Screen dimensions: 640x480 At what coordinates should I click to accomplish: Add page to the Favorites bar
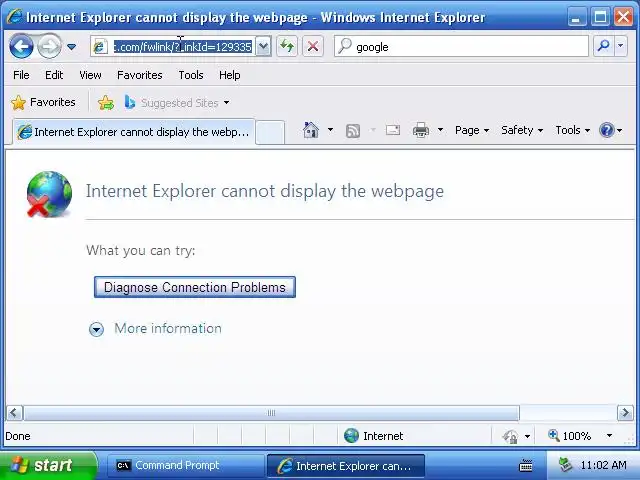[x=106, y=102]
